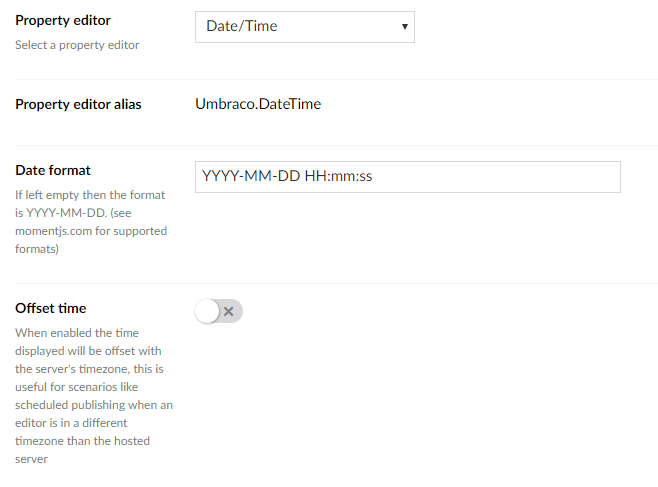This screenshot has height=487, width=658.
Task: Toggle the Offset time switch
Action: [x=219, y=311]
